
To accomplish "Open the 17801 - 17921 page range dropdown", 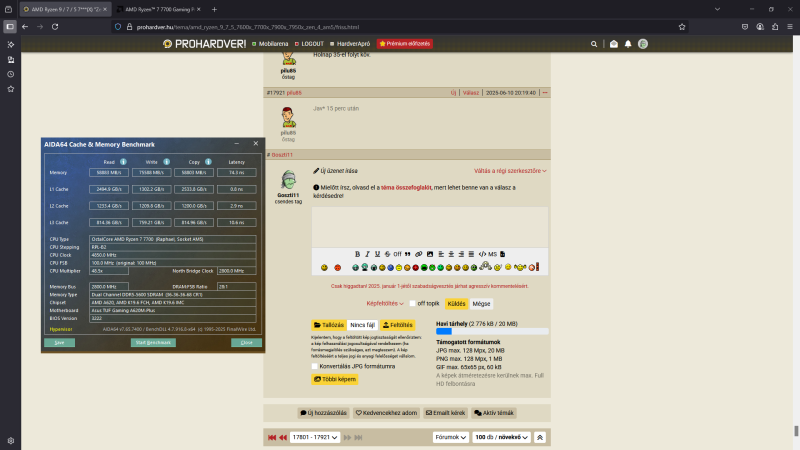I will (314, 437).
